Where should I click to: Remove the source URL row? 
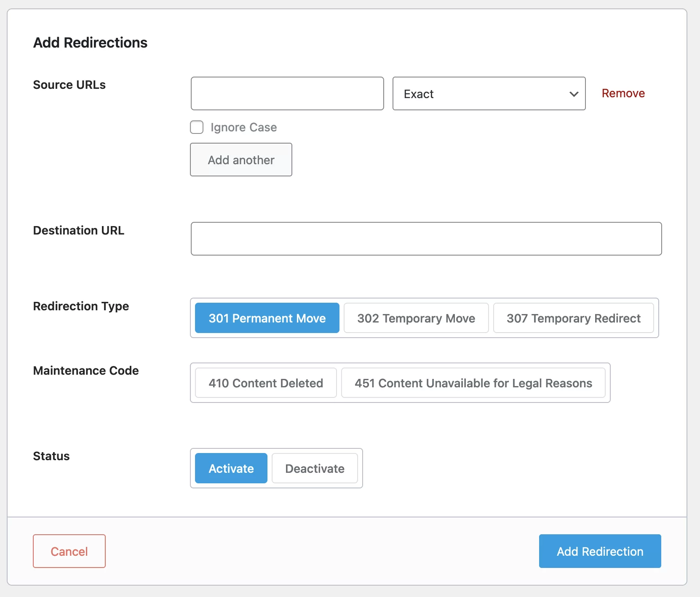point(623,93)
